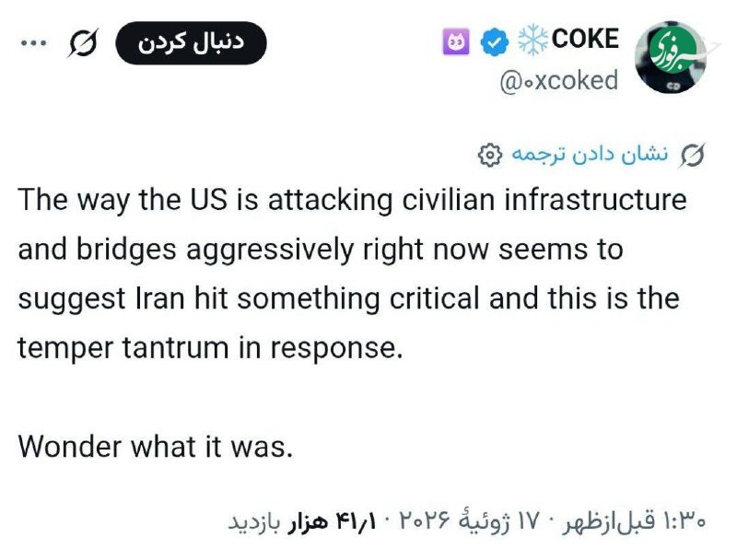Show translation via نشان دادن ترجمه link
The image size is (737, 560).
click(590, 155)
